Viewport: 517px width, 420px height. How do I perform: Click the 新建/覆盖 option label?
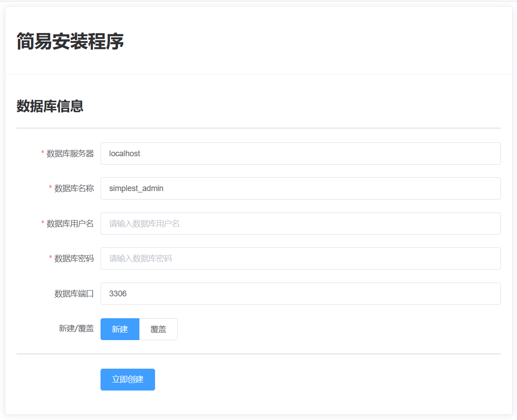coord(76,329)
